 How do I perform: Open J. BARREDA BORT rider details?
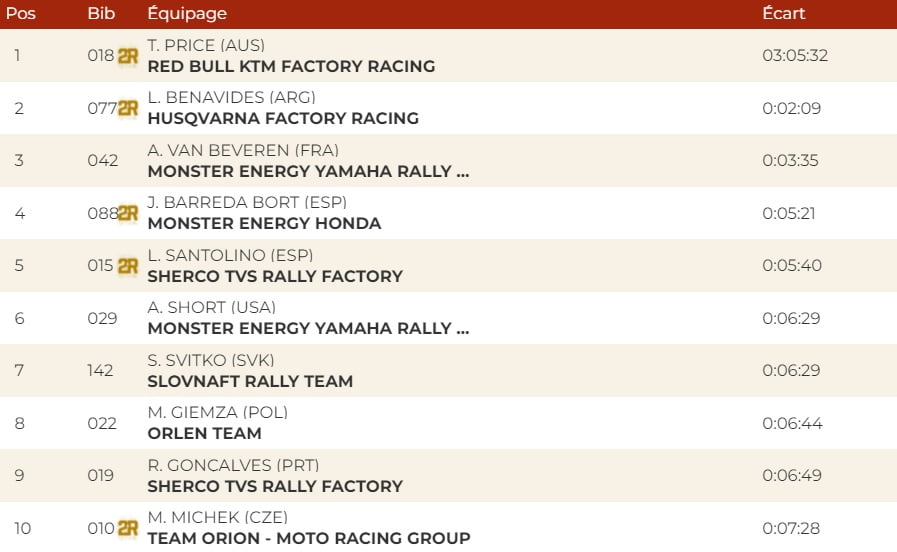click(247, 202)
